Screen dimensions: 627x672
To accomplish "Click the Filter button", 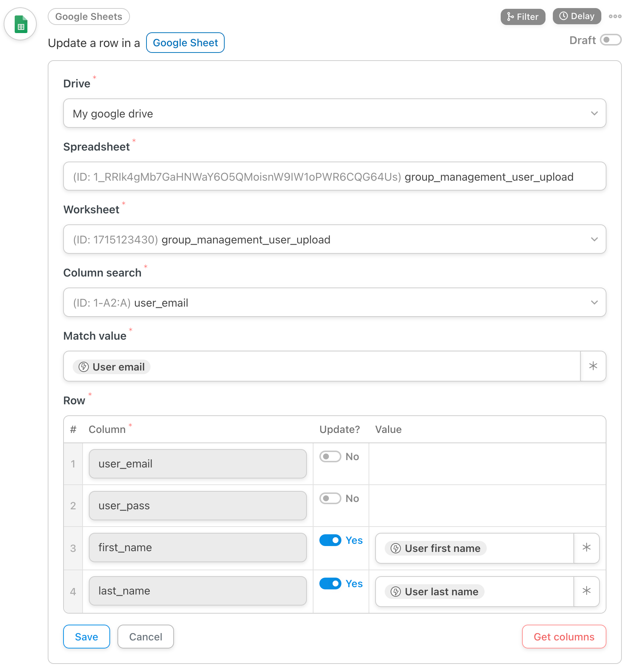I will (523, 17).
